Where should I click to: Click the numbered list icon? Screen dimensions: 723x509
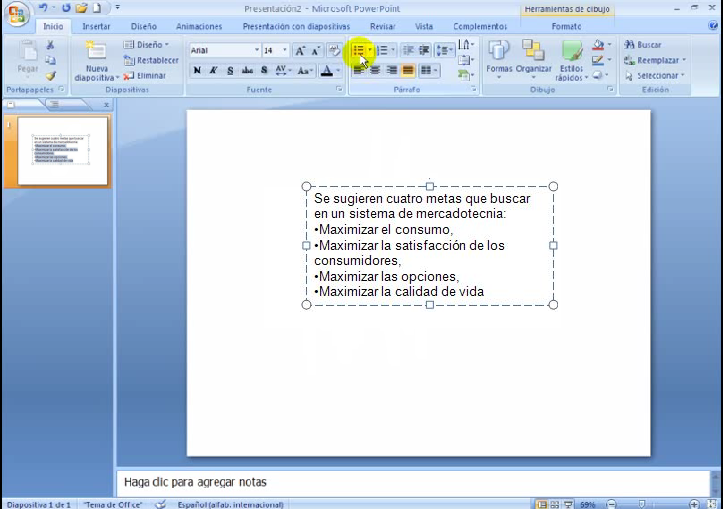point(381,50)
